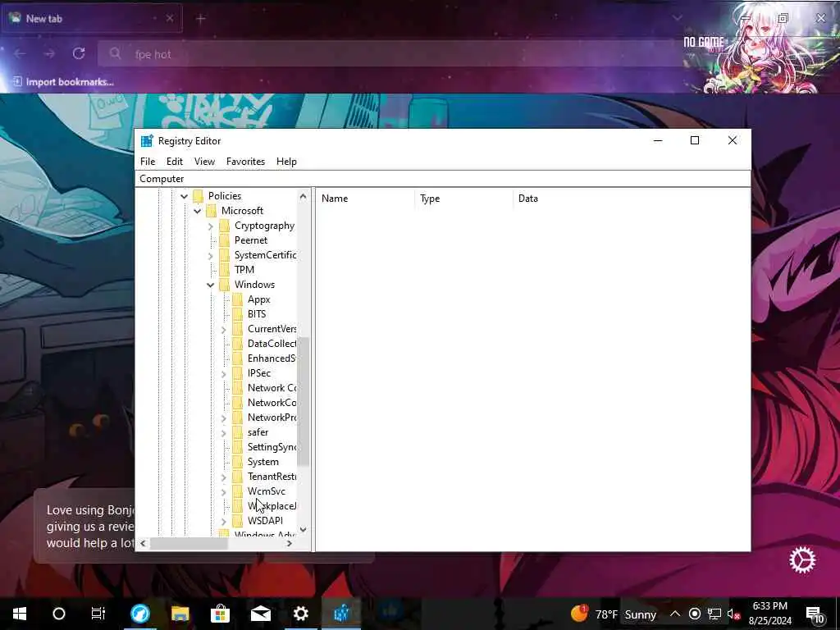
Task: Open the View menu in Registry Editor
Action: 204,162
